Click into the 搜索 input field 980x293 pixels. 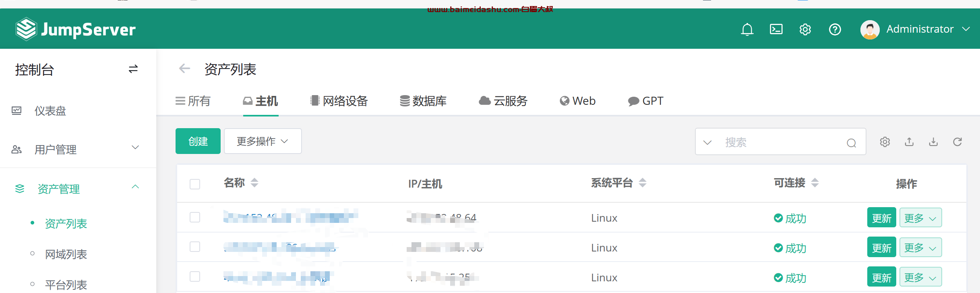coord(781,143)
